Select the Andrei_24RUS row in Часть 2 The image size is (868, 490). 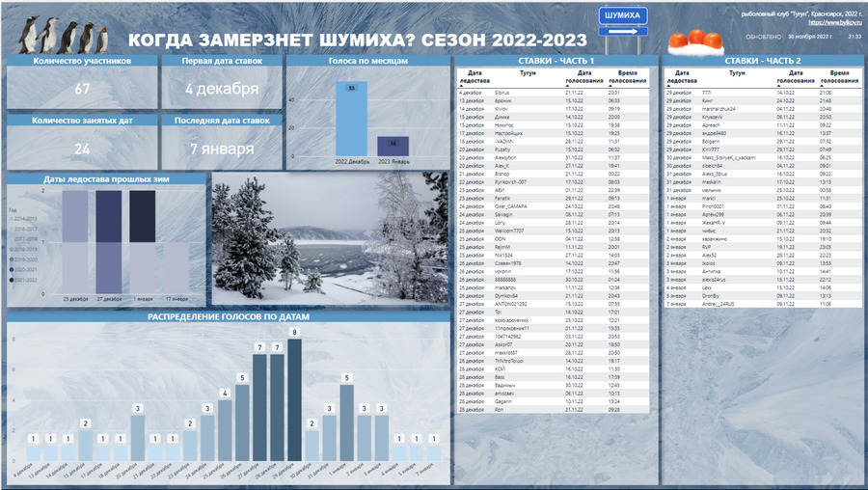(x=763, y=304)
